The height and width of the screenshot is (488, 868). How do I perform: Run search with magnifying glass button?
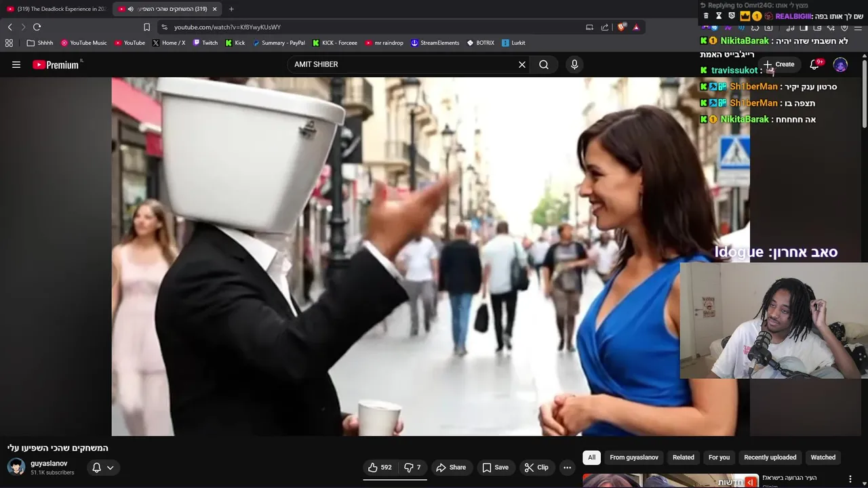point(544,64)
